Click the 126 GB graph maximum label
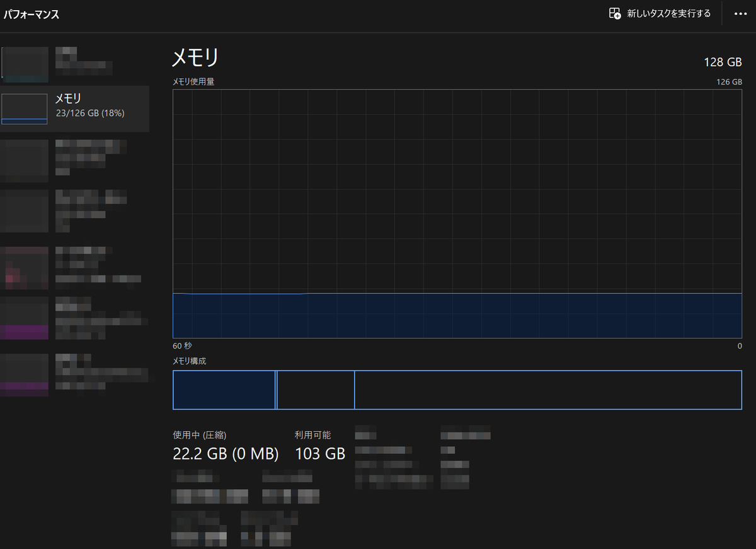Viewport: 756px width, 549px height. click(729, 82)
